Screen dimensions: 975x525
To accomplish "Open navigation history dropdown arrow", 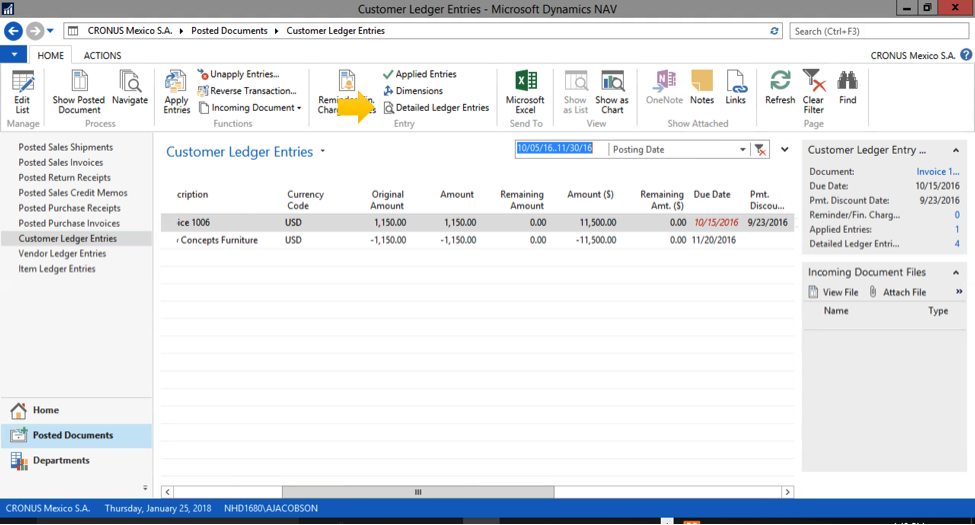I will tap(50, 30).
